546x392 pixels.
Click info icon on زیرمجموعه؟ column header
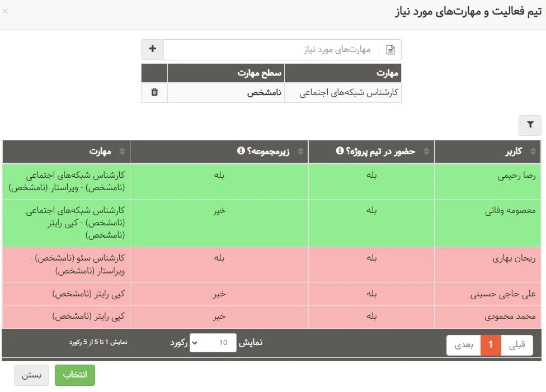(x=240, y=149)
